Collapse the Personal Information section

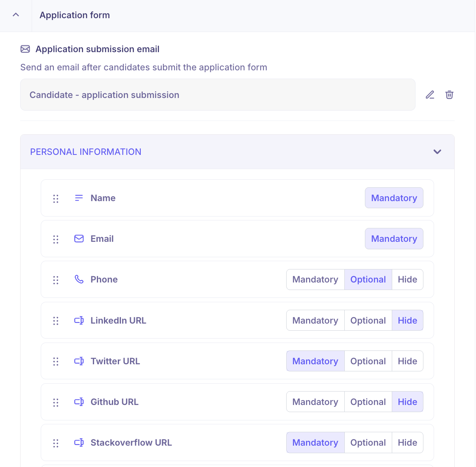[437, 152]
